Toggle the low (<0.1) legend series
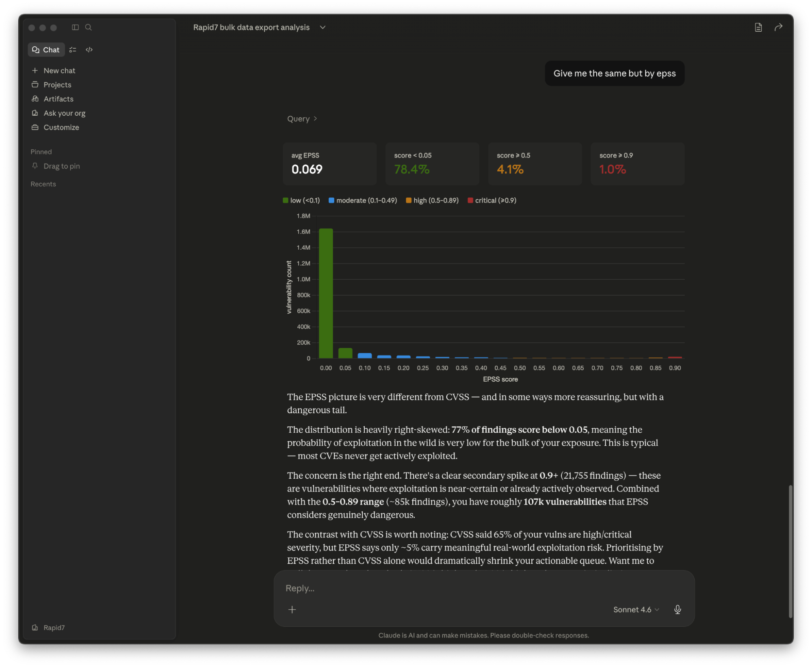Viewport: 812px width, 667px height. tap(301, 200)
